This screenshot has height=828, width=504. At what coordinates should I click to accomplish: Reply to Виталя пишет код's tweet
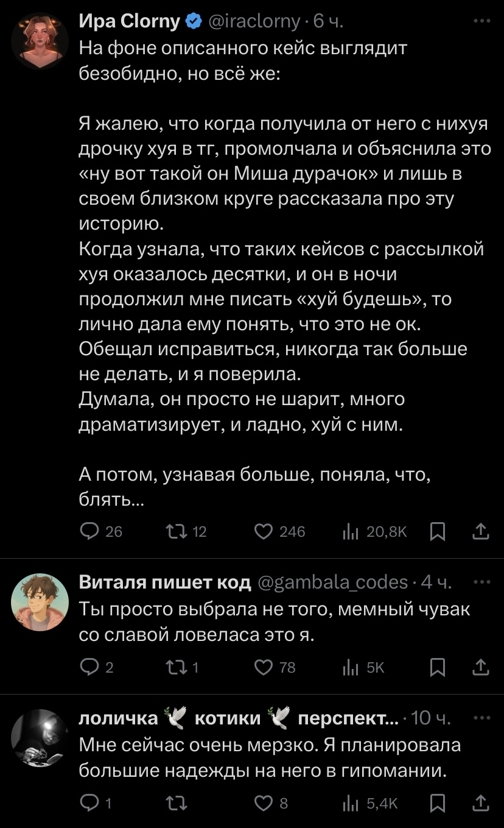coord(90,667)
